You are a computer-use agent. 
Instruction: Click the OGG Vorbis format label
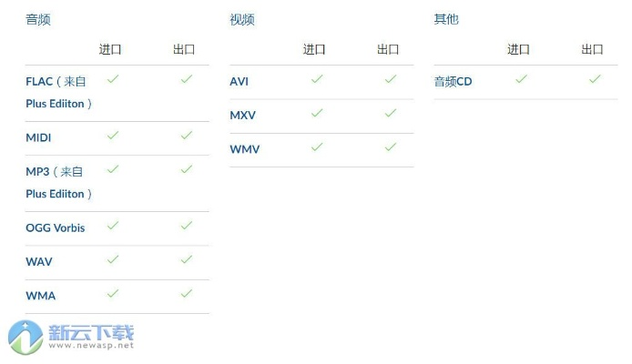56,227
